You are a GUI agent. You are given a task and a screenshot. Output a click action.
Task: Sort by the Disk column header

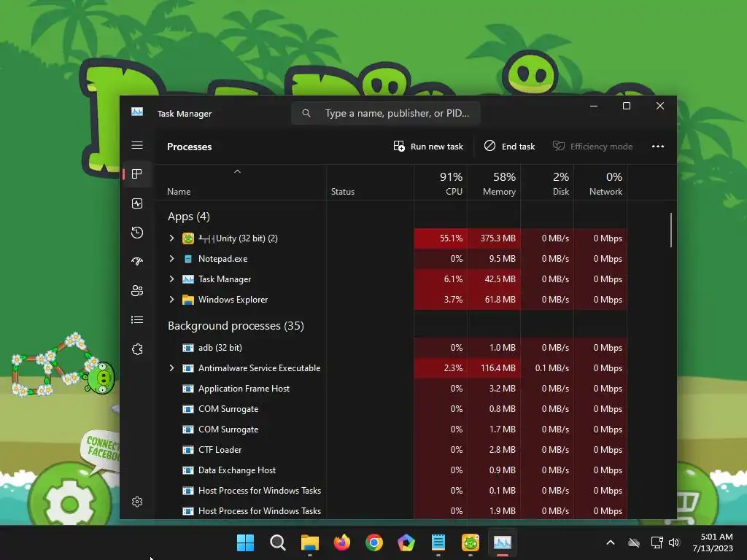547,183
